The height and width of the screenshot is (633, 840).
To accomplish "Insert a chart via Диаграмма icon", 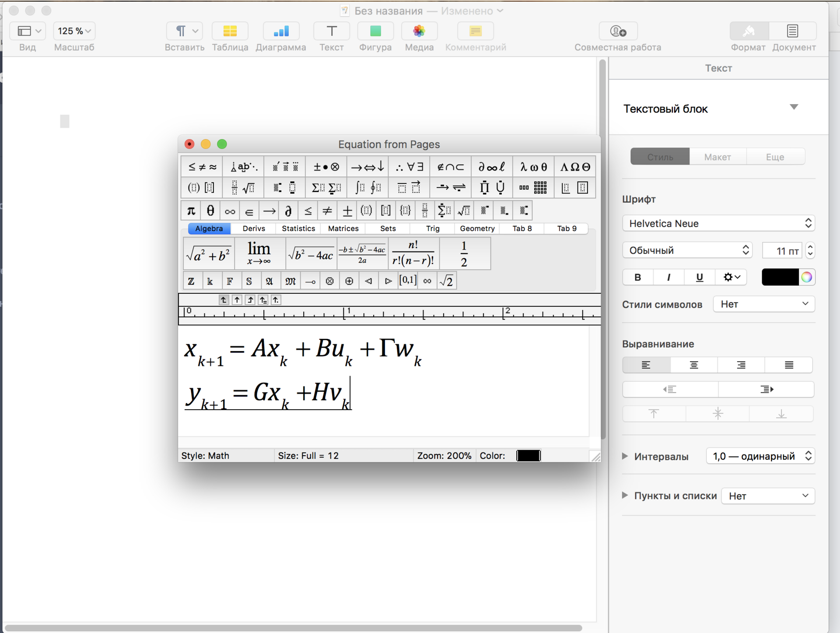I will 281,31.
